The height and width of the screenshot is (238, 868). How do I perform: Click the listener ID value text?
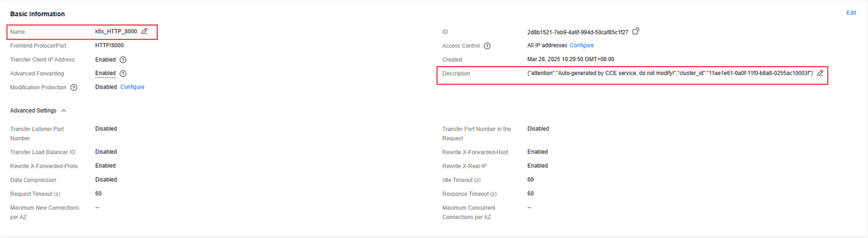tap(578, 32)
